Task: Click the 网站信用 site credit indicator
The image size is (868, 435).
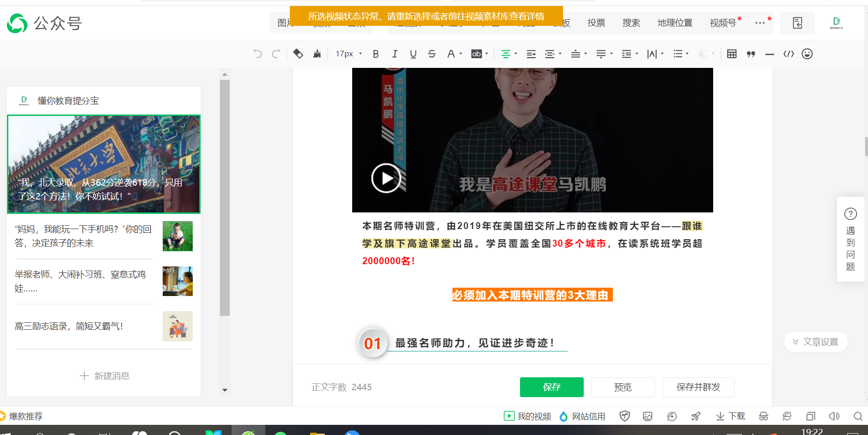Action: (582, 417)
